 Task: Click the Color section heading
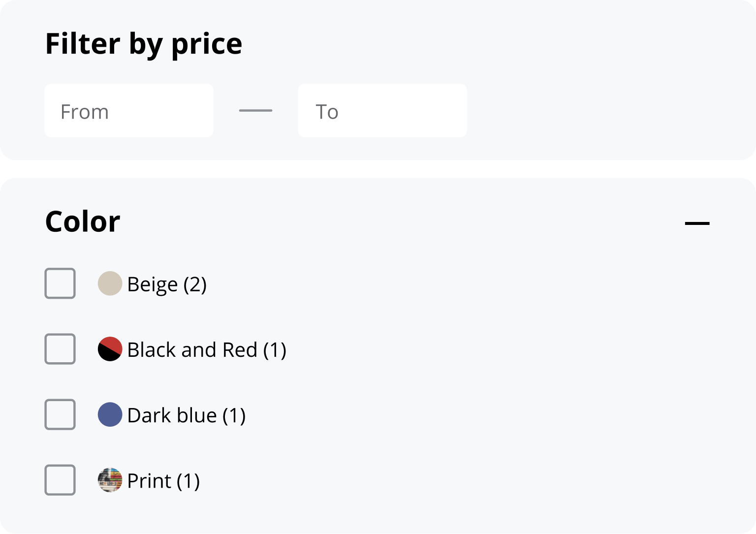pyautogui.click(x=83, y=221)
